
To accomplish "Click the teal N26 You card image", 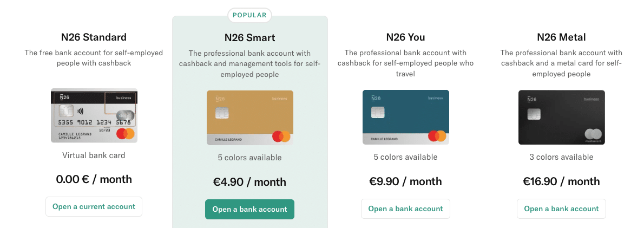I will tap(406, 117).
